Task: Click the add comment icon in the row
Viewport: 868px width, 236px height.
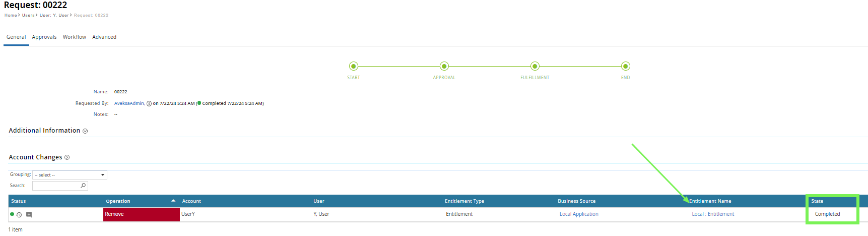Action: [29, 215]
